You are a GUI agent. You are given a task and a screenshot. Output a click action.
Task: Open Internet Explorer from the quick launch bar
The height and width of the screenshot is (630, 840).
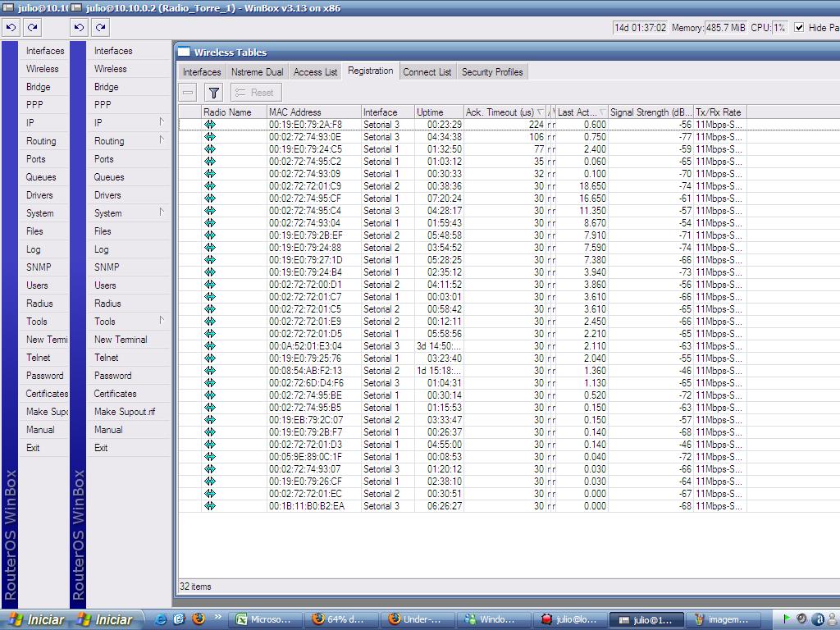(x=161, y=619)
